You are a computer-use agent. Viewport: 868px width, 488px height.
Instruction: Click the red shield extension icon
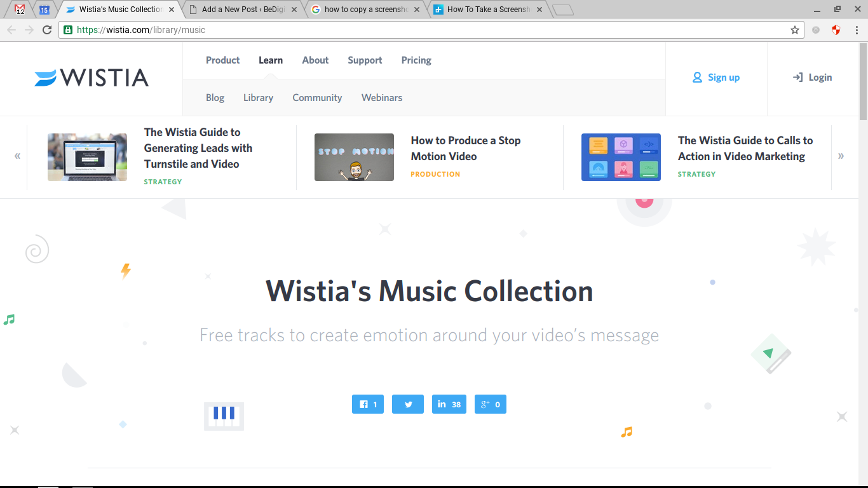click(x=836, y=30)
